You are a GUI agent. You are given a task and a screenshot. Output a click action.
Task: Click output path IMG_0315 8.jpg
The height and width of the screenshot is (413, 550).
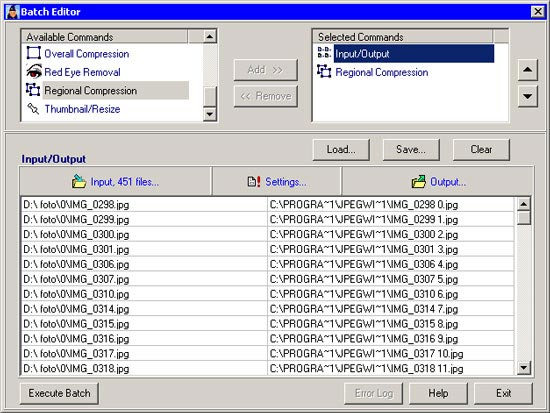coord(391,324)
